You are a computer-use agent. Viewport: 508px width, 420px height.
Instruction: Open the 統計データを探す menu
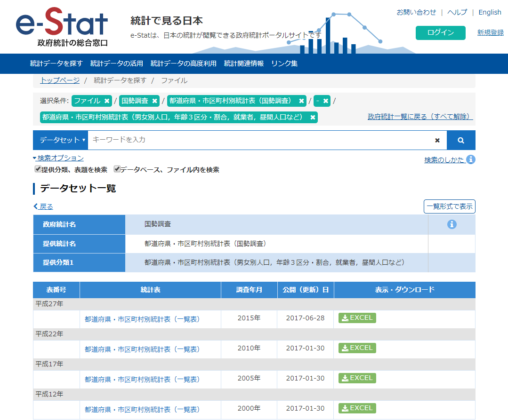point(56,63)
